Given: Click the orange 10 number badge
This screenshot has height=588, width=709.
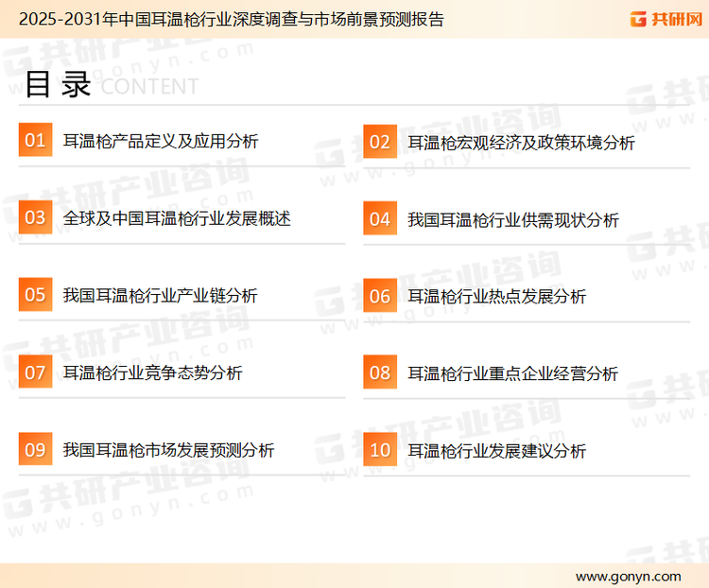Looking at the screenshot, I should click(380, 450).
